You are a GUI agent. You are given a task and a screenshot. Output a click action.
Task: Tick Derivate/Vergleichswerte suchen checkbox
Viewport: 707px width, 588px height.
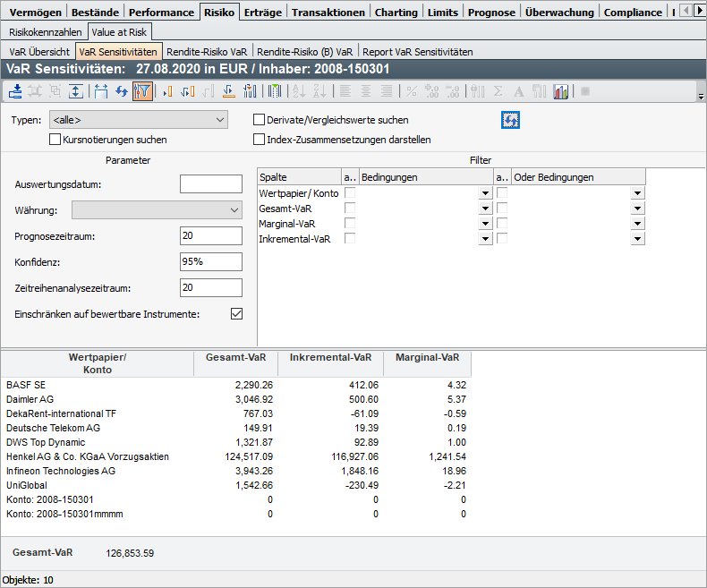(x=260, y=120)
